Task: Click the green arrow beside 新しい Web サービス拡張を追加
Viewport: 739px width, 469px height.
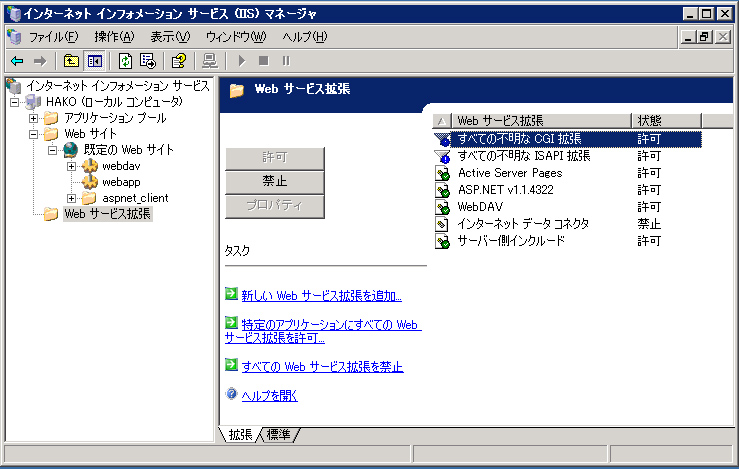Action: pyautogui.click(x=231, y=294)
